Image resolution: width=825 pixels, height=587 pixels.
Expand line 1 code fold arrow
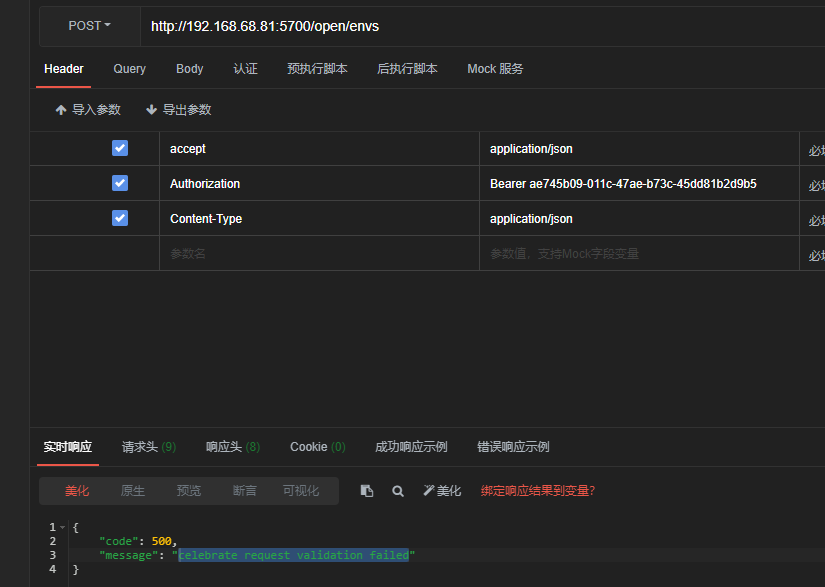[62, 526]
